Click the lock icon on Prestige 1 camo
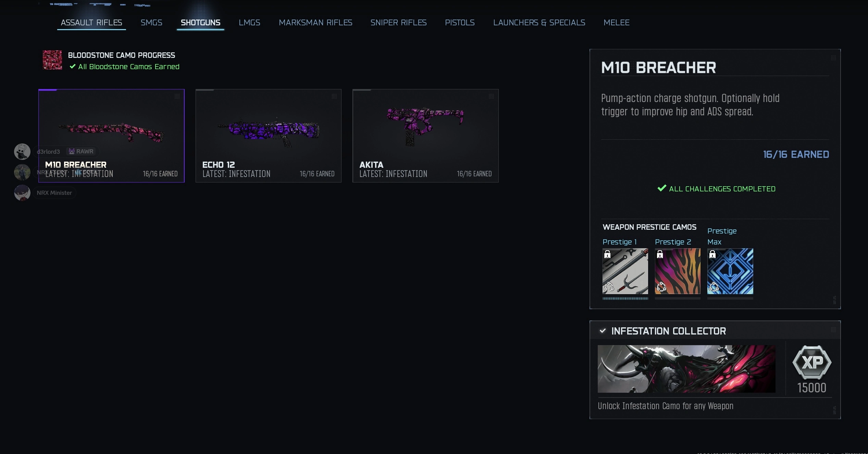This screenshot has width=868, height=454. pos(607,254)
